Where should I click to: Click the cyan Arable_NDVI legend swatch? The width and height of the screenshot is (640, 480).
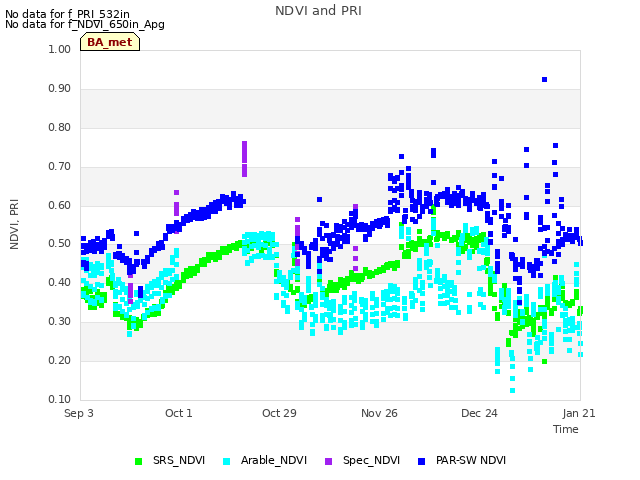click(x=226, y=461)
